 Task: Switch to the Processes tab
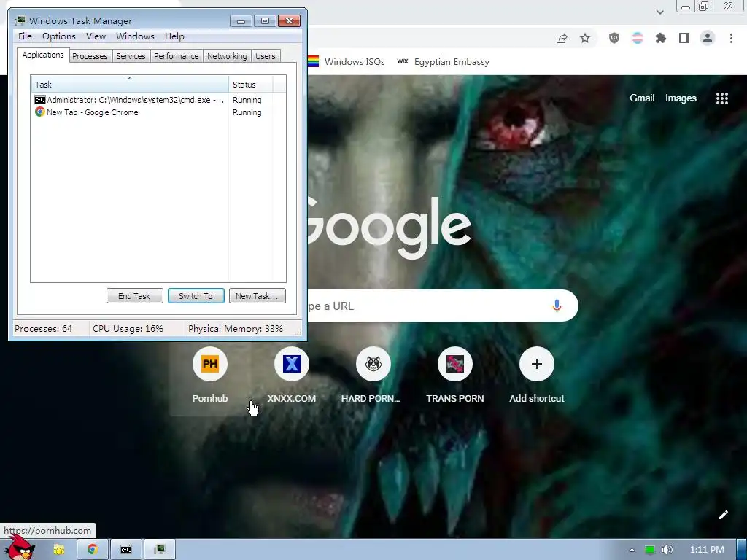pyautogui.click(x=90, y=56)
